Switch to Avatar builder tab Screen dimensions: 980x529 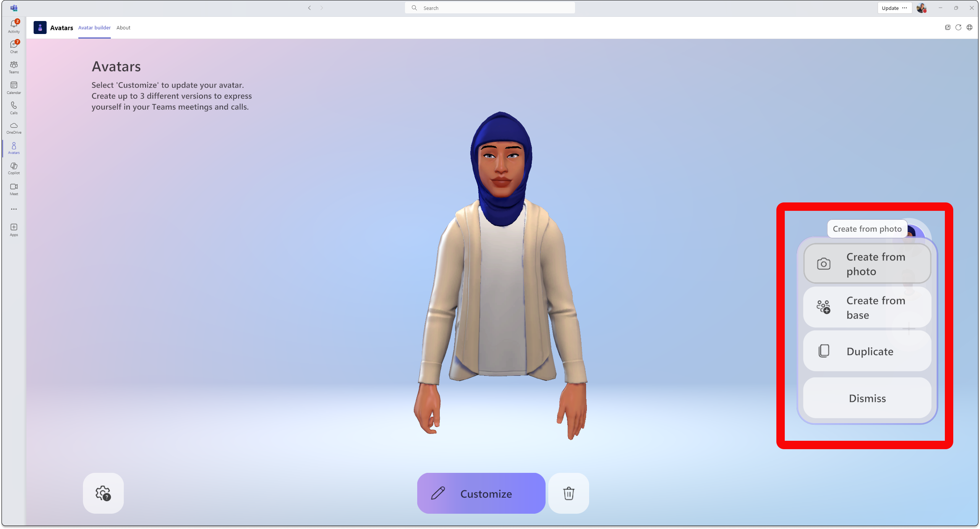tap(94, 28)
